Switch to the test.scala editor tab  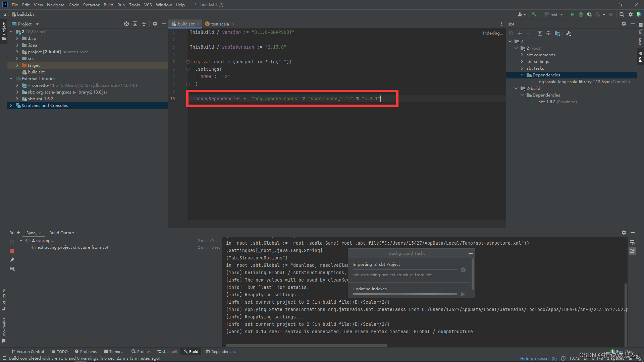click(x=220, y=24)
